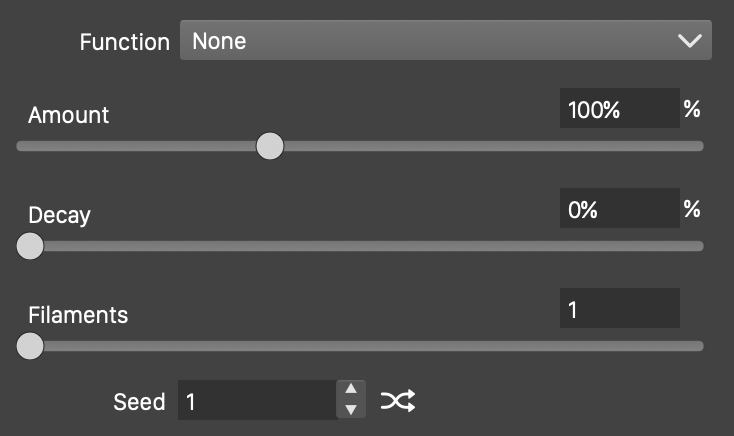Click the percent unit beside Amount field
The image size is (734, 436).
click(x=692, y=109)
